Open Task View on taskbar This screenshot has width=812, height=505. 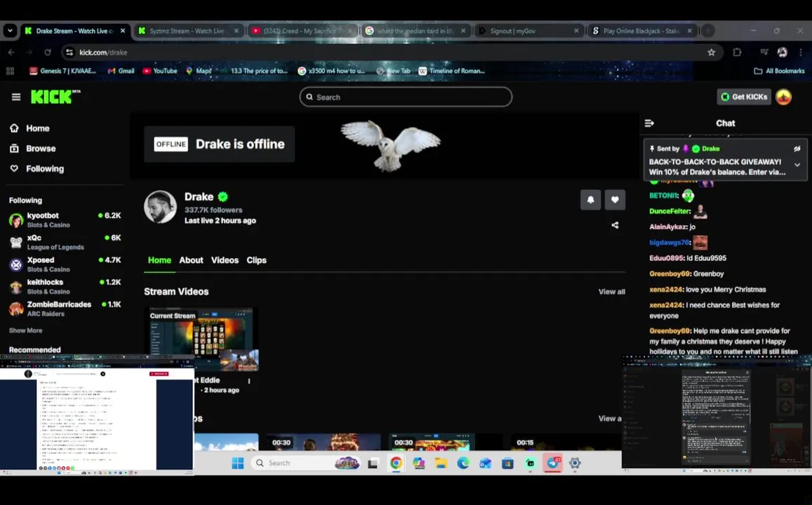coord(373,463)
